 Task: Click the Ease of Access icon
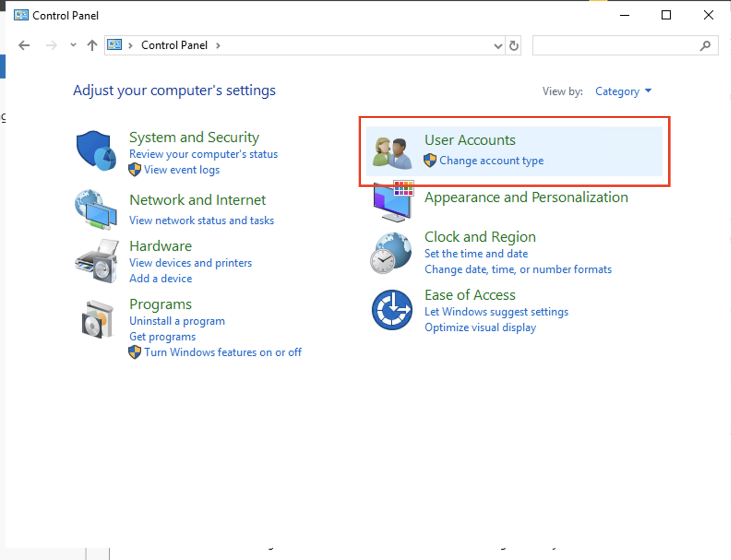pyautogui.click(x=392, y=310)
